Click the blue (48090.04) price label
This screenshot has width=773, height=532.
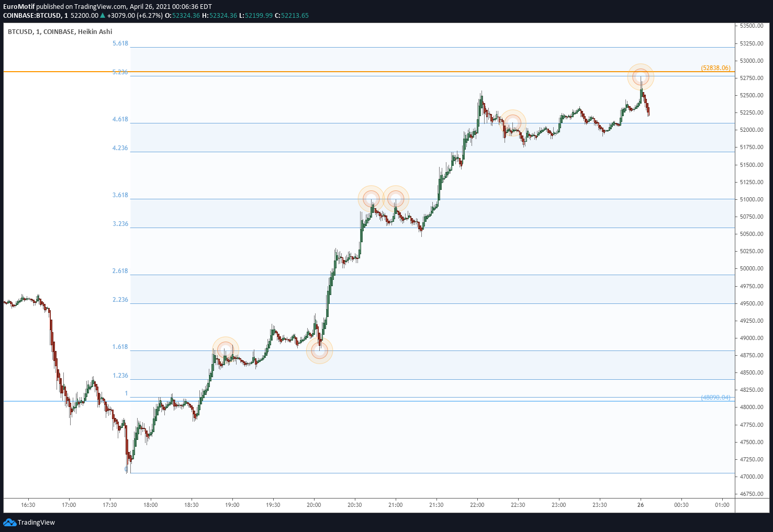point(715,398)
